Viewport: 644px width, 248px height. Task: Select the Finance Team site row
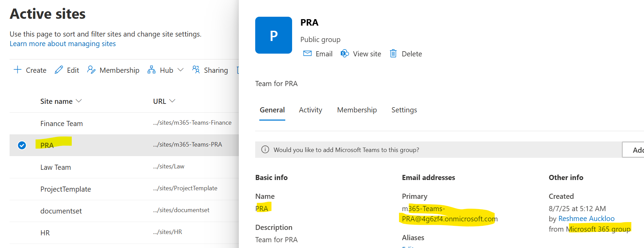(61, 124)
